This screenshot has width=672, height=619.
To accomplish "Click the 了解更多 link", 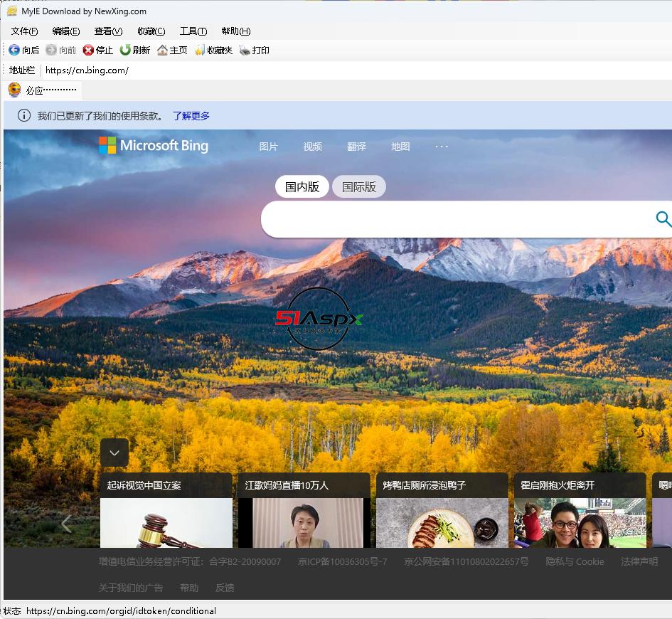I will 191,116.
